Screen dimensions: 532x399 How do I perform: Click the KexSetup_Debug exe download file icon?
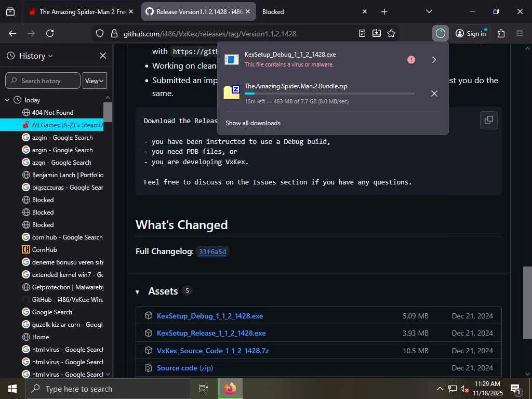[232, 60]
